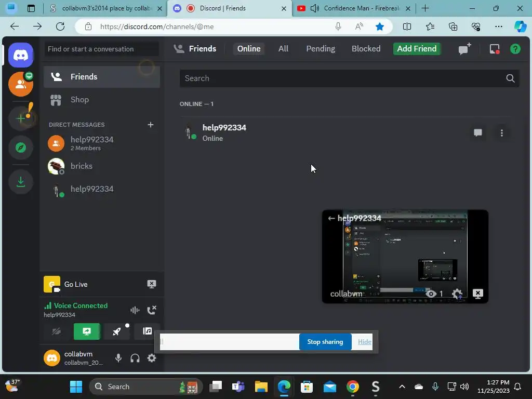Go back arrow in stream preview popout
Viewport: 532px width, 399px height.
[x=331, y=218]
